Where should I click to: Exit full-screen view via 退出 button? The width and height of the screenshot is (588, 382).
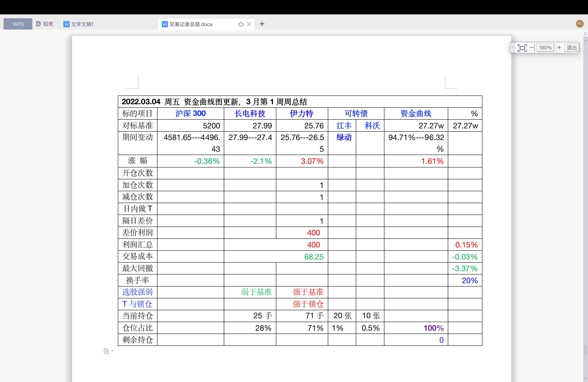click(x=571, y=47)
